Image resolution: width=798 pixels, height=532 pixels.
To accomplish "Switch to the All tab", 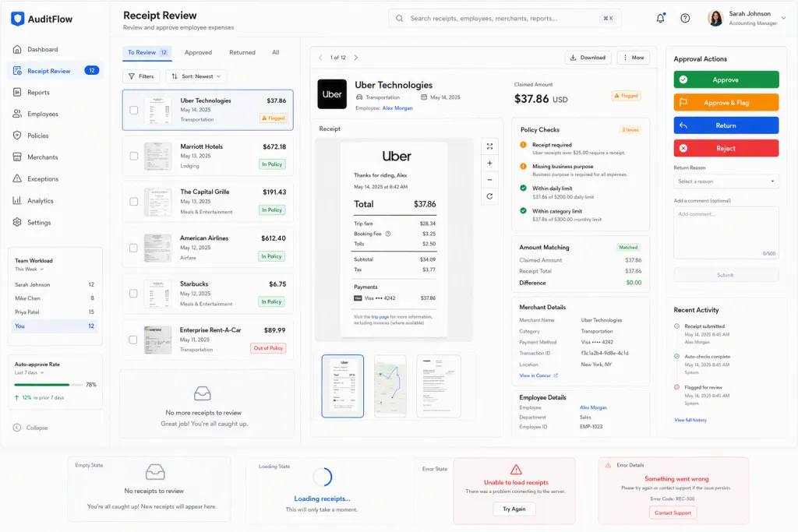I will point(275,52).
